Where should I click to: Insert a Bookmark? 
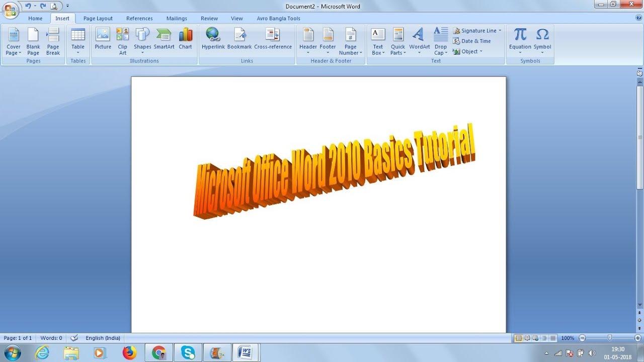coord(239,39)
